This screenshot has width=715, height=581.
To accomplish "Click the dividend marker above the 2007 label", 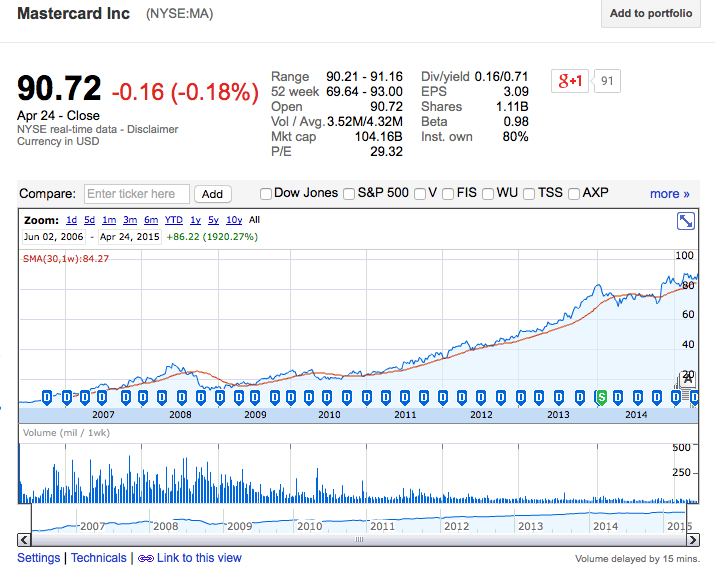I will [x=102, y=398].
